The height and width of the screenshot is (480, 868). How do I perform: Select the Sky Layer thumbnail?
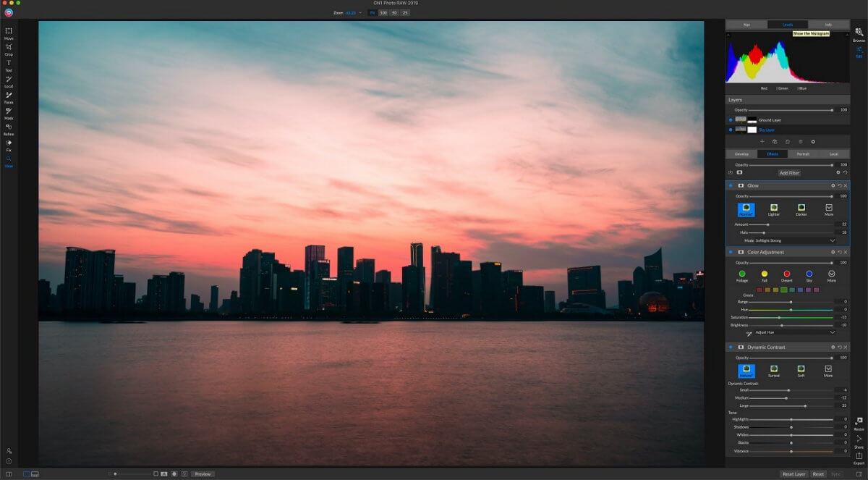tap(740, 130)
